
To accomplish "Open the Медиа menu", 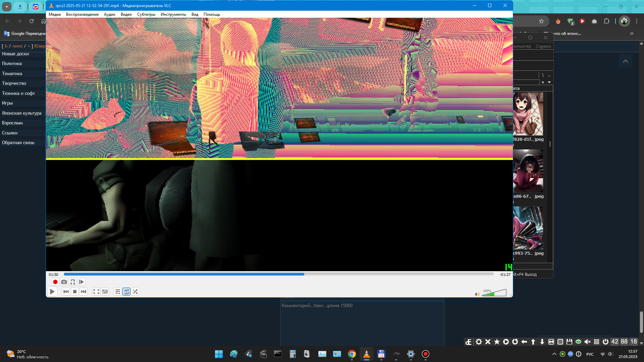I will pyautogui.click(x=54, y=14).
